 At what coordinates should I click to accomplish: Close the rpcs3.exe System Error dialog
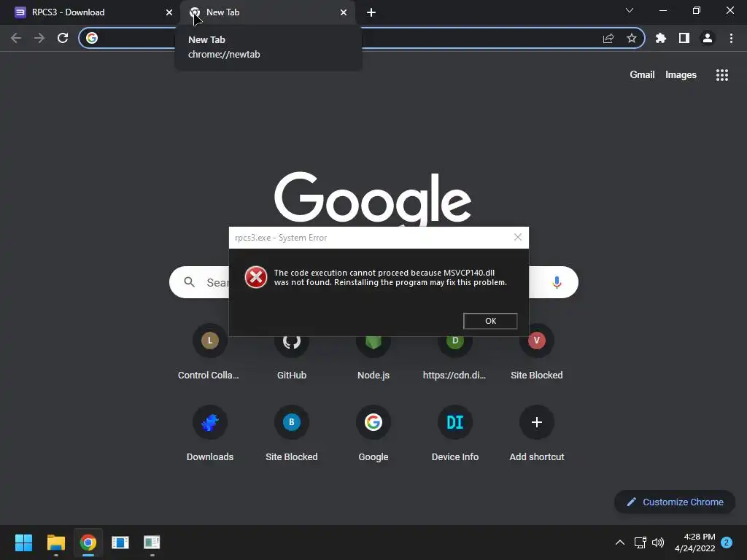pyautogui.click(x=518, y=237)
